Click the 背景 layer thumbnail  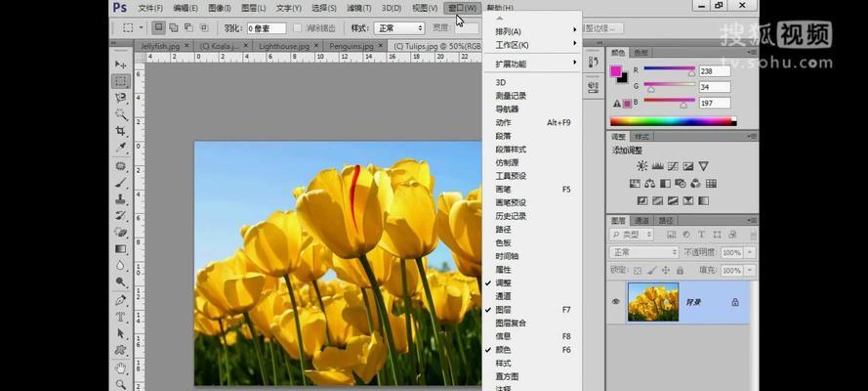(653, 302)
